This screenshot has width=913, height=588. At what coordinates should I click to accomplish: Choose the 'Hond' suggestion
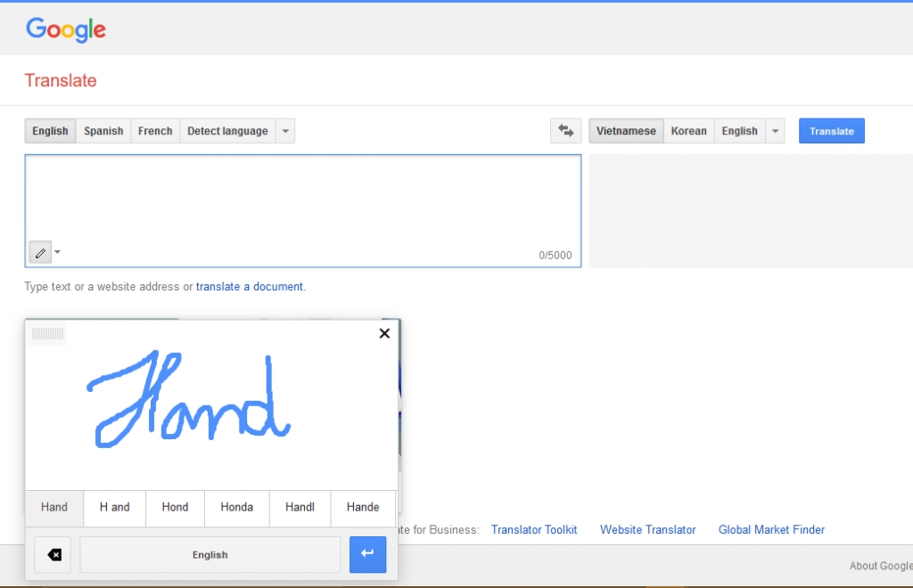point(175,507)
